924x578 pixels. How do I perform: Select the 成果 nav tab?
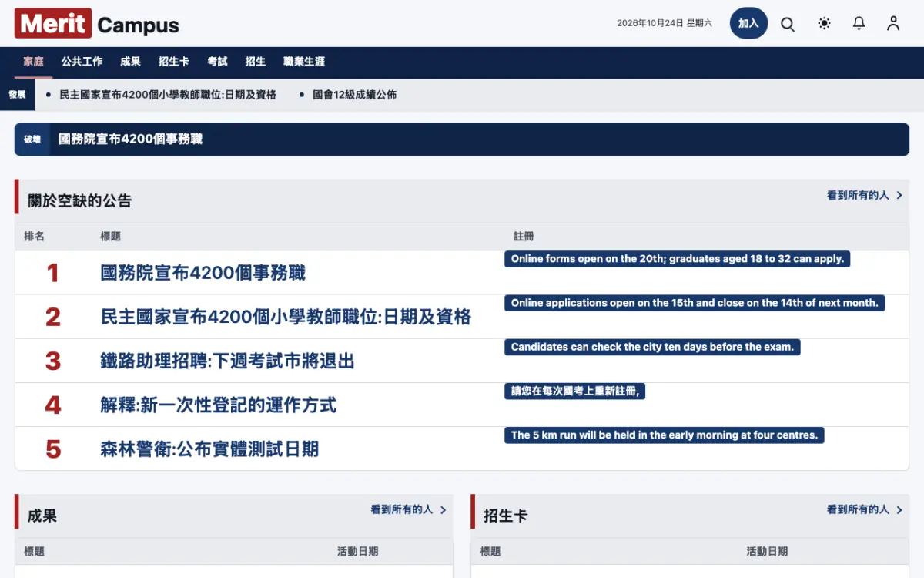point(130,62)
